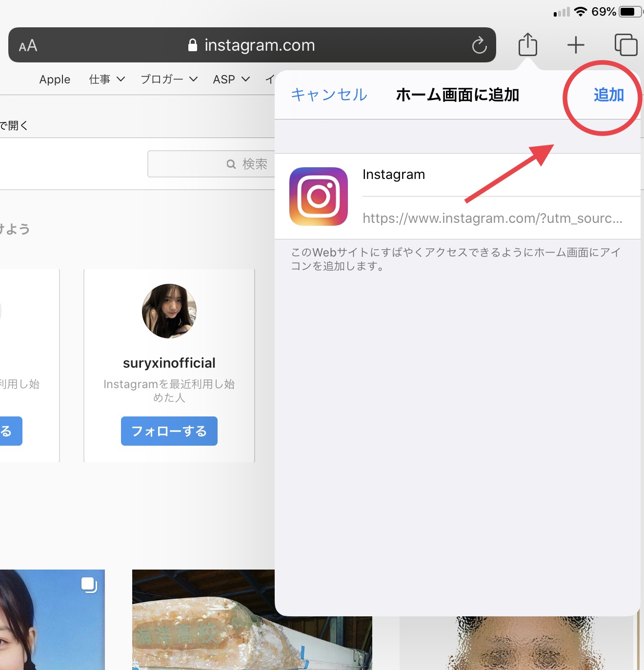Expand the ASP bookmarks folder

tap(231, 79)
